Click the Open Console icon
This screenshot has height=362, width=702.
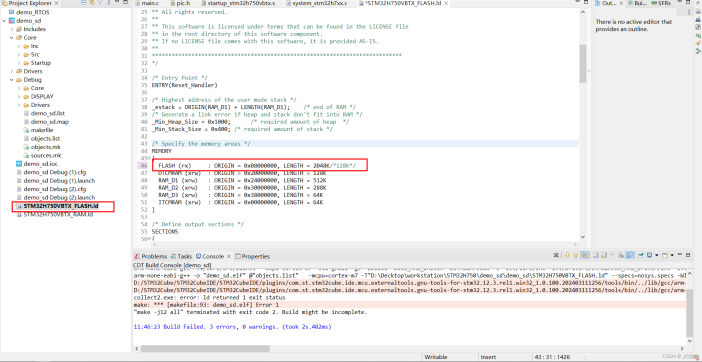click(665, 256)
